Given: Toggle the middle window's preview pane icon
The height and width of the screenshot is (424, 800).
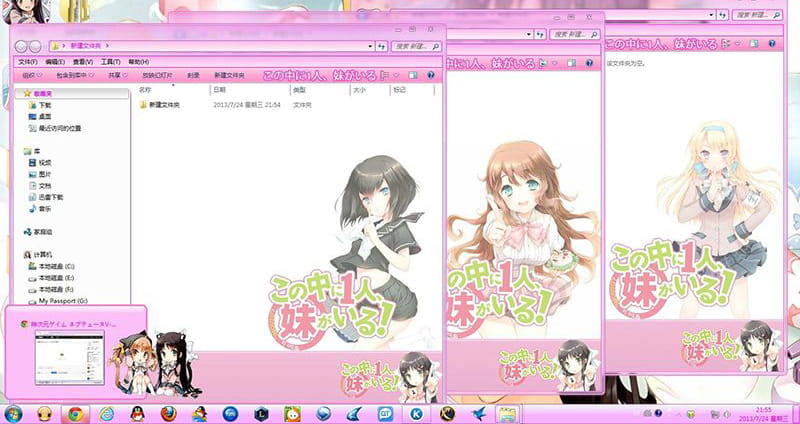Looking at the screenshot, I should pyautogui.click(x=571, y=63).
